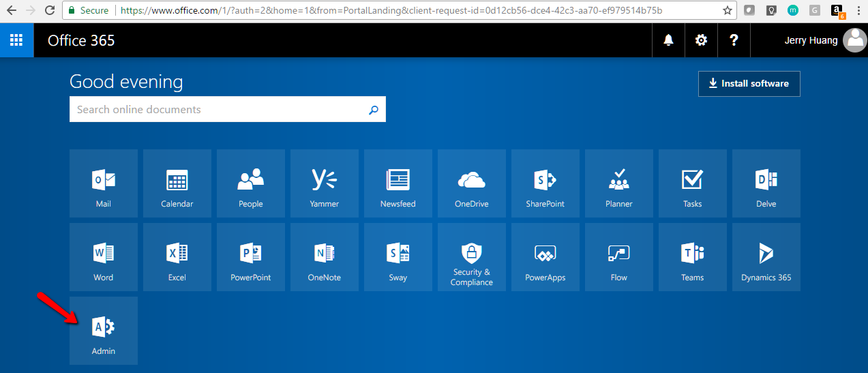Open the OneNote tile

(x=325, y=257)
